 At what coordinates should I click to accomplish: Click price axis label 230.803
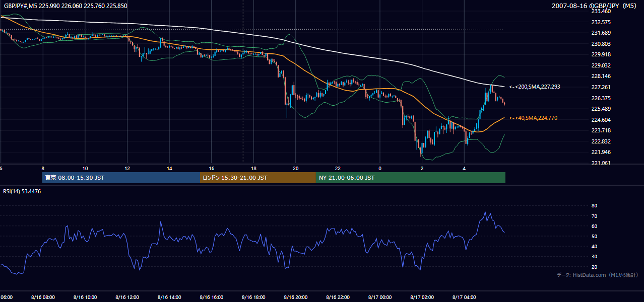click(x=601, y=44)
